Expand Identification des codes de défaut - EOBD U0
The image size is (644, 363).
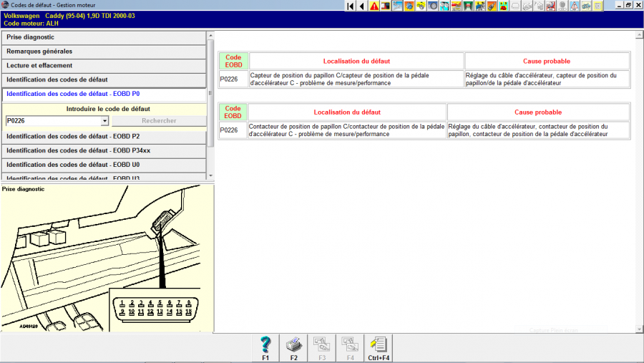click(x=104, y=165)
